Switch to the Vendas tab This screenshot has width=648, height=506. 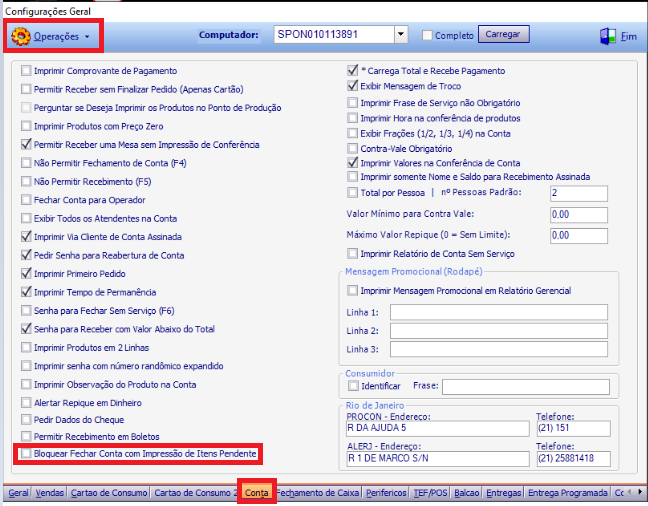(x=50, y=493)
